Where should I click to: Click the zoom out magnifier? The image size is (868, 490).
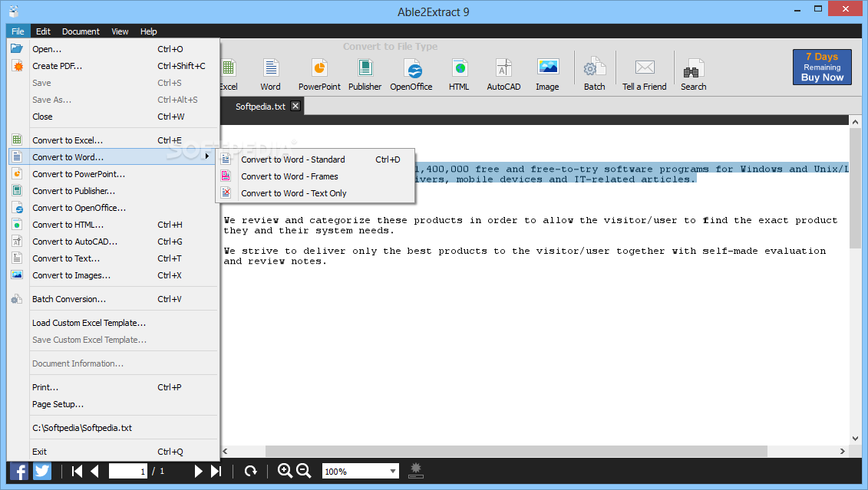(304, 471)
